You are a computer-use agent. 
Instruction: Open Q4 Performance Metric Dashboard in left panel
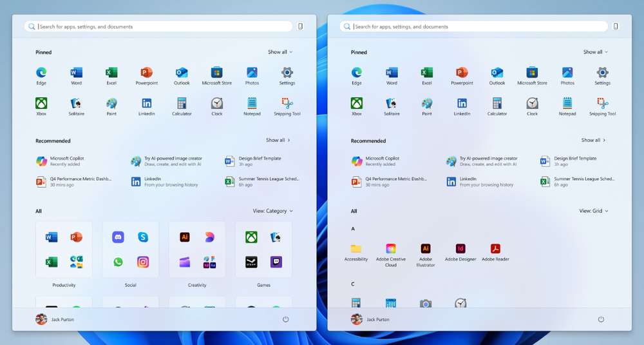pyautogui.click(x=73, y=181)
